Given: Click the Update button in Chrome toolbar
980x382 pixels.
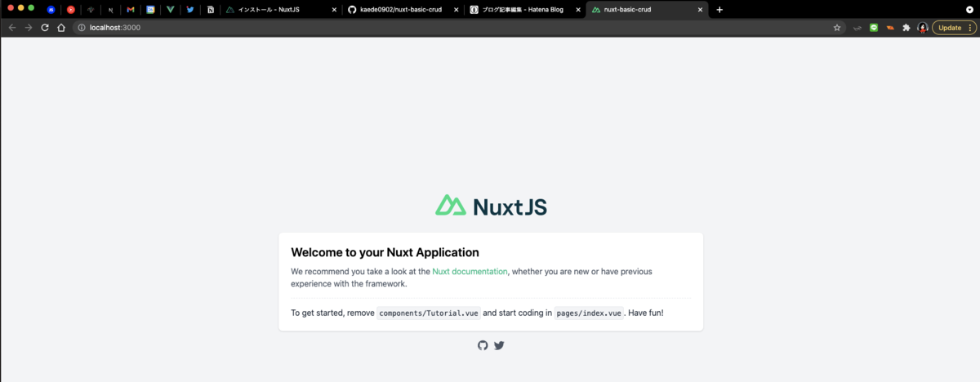Looking at the screenshot, I should (955, 27).
